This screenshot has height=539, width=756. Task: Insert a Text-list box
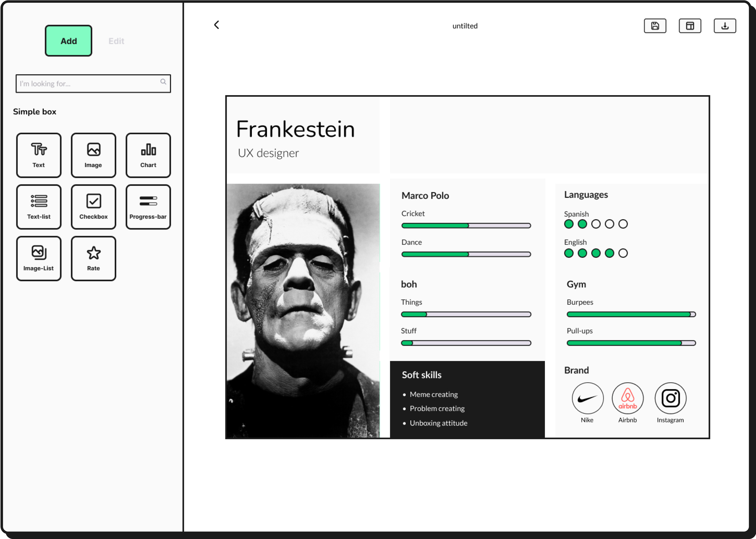(x=39, y=207)
